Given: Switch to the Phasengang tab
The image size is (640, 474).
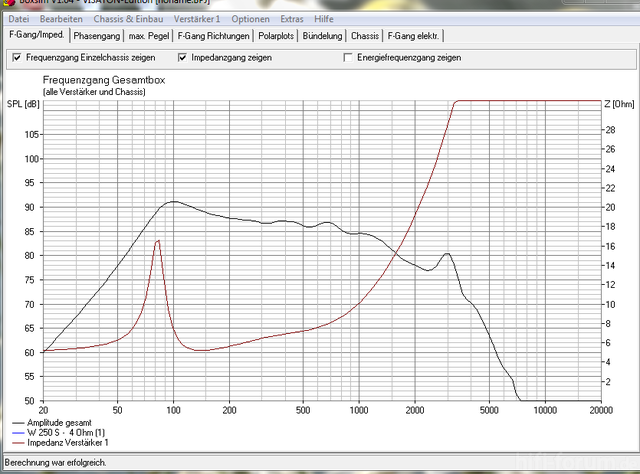Looking at the screenshot, I should click(97, 36).
